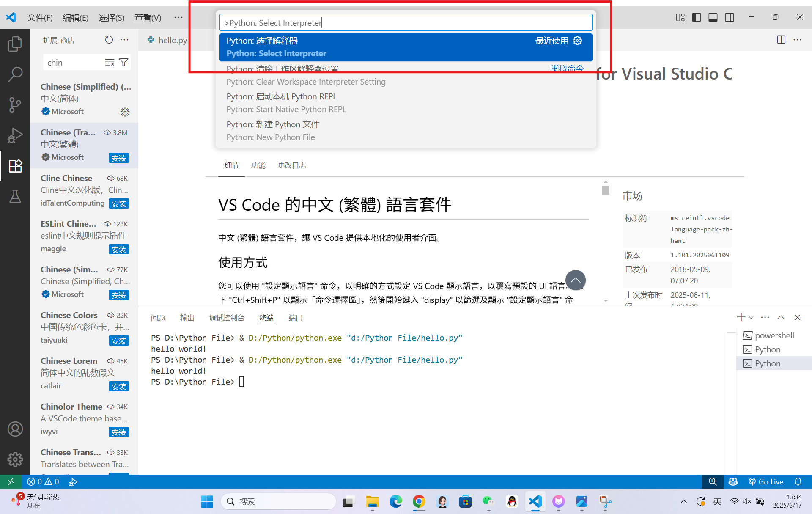Switch to 端口 panel tab
This screenshot has height=514, width=812.
click(x=296, y=318)
